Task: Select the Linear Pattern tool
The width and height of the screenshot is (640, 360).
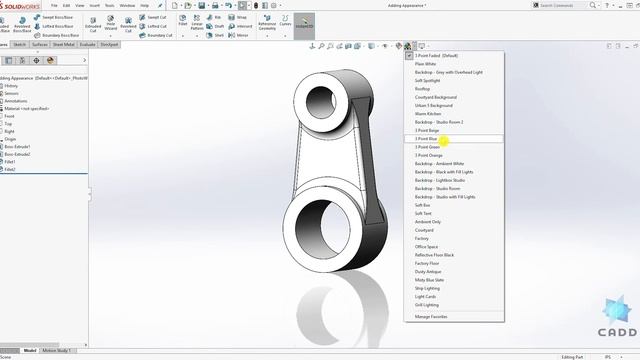Action: [197, 22]
